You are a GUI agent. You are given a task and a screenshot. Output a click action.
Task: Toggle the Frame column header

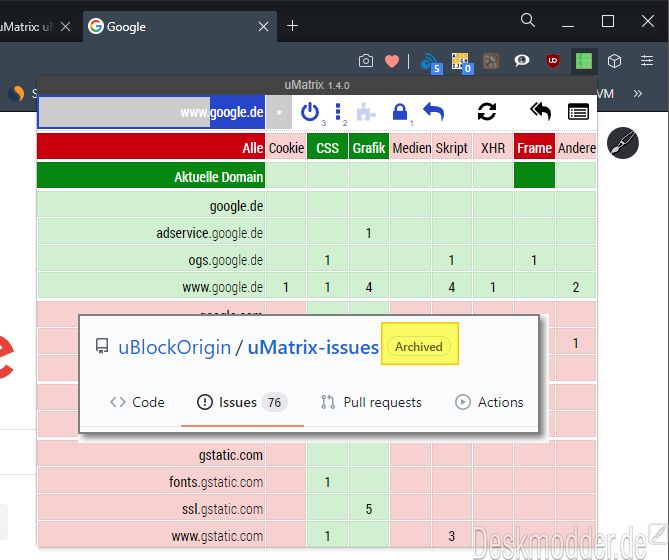point(534,146)
